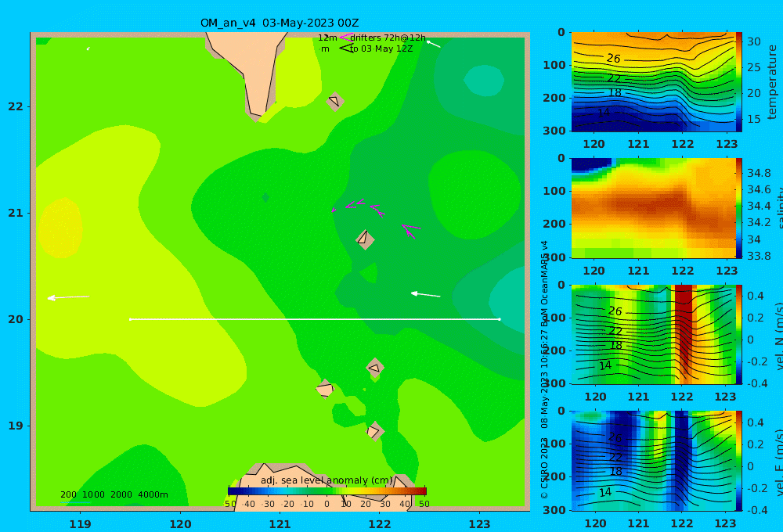Click the 'to 03 May 12Z' legend text

381,49
